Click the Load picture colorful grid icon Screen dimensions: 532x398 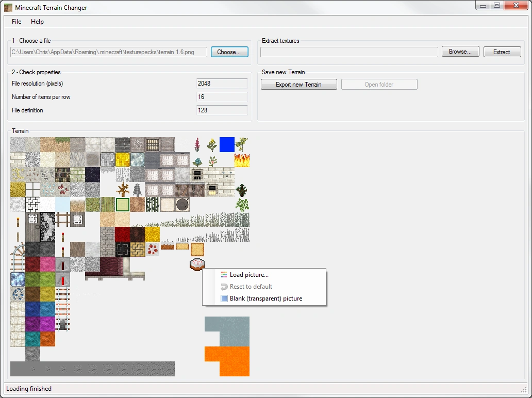pos(224,274)
